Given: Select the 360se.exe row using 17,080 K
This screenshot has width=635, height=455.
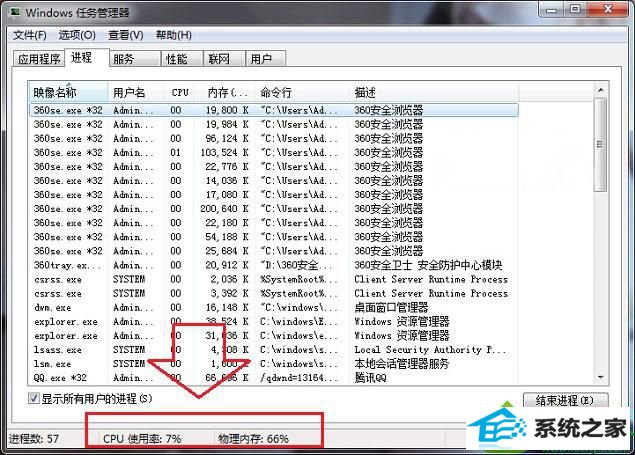Looking at the screenshot, I should [274, 195].
